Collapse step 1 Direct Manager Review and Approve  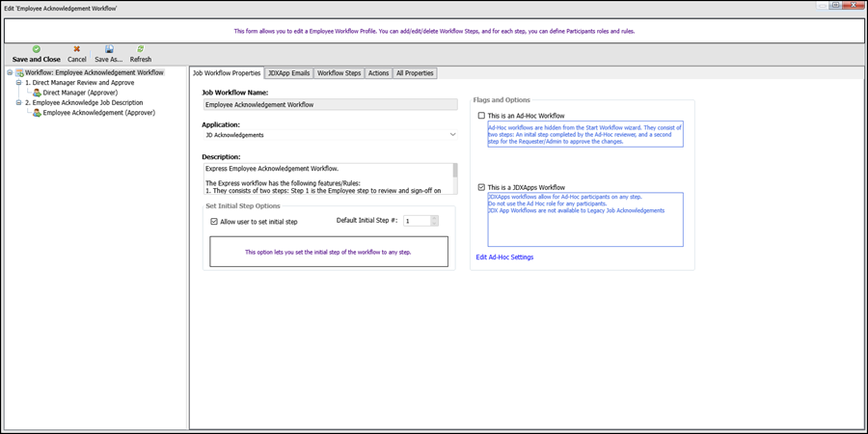[18, 83]
